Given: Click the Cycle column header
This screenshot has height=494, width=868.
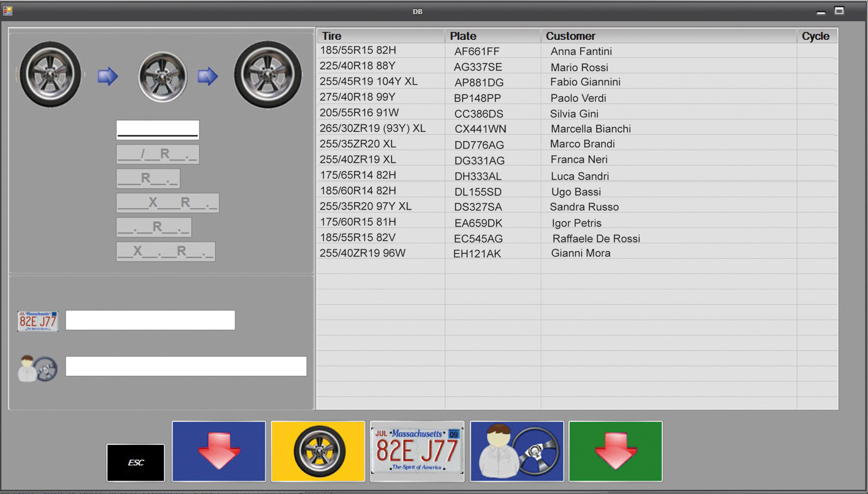Looking at the screenshot, I should click(816, 36).
